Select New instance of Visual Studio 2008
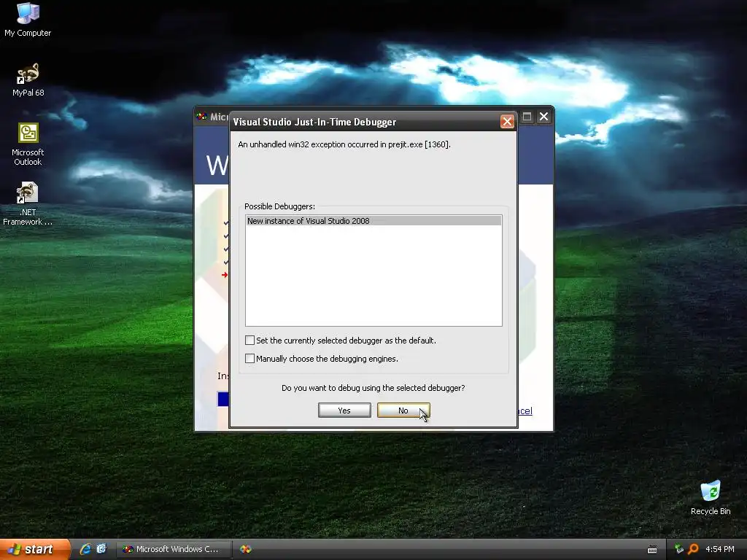747x560 pixels. point(373,221)
